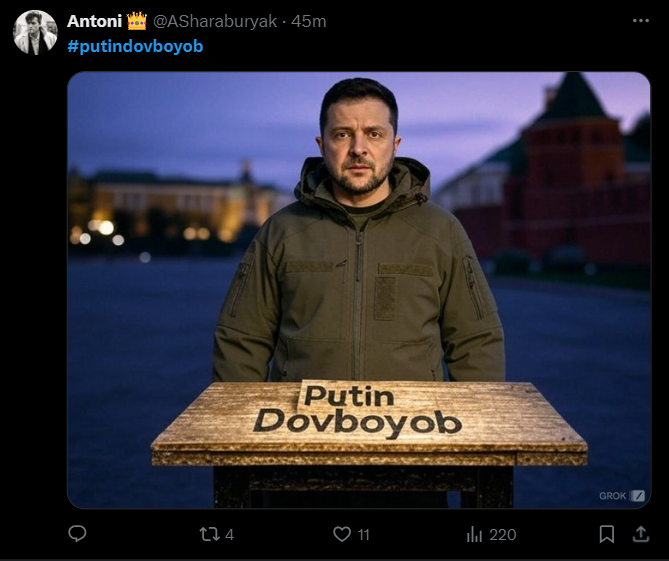This screenshot has height=561, width=669.
Task: Open the reply comment icon
Action: (x=77, y=534)
